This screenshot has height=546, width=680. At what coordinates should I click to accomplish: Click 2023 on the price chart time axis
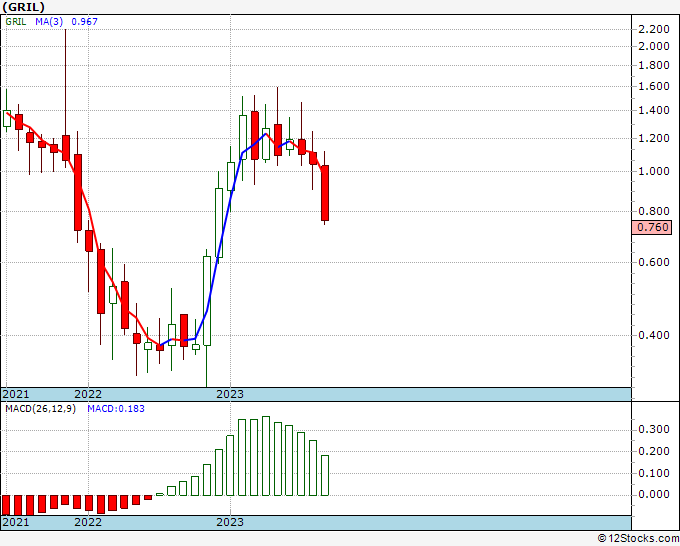pos(230,394)
